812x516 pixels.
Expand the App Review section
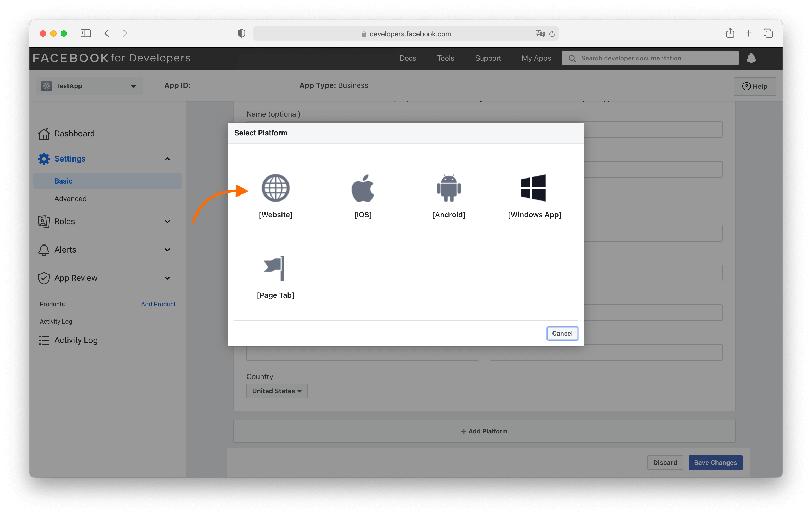tap(167, 278)
